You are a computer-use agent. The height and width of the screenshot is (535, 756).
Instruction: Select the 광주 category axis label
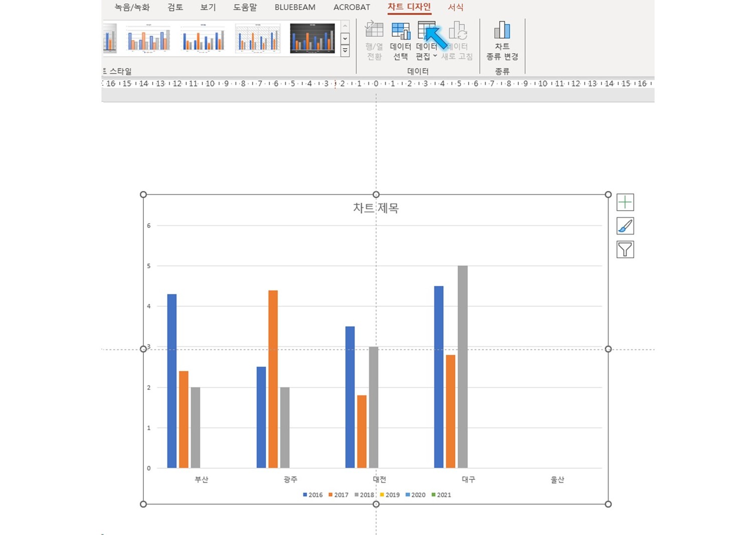coord(290,480)
